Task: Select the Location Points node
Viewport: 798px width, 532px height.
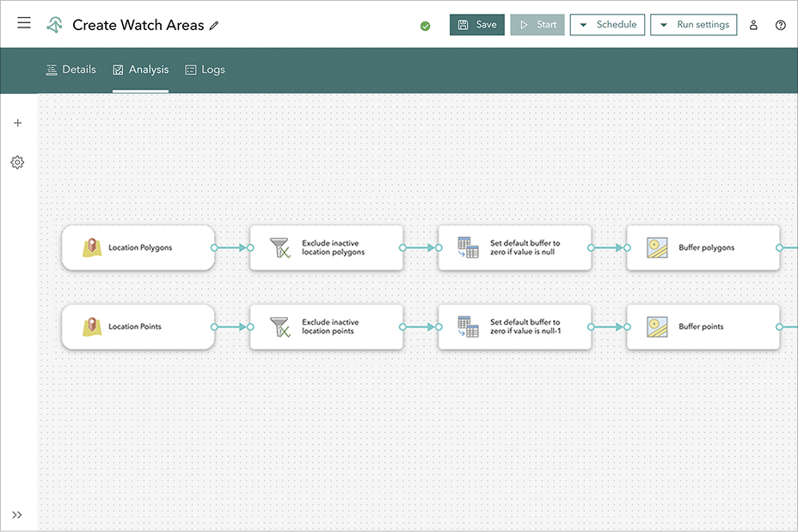Action: click(138, 327)
